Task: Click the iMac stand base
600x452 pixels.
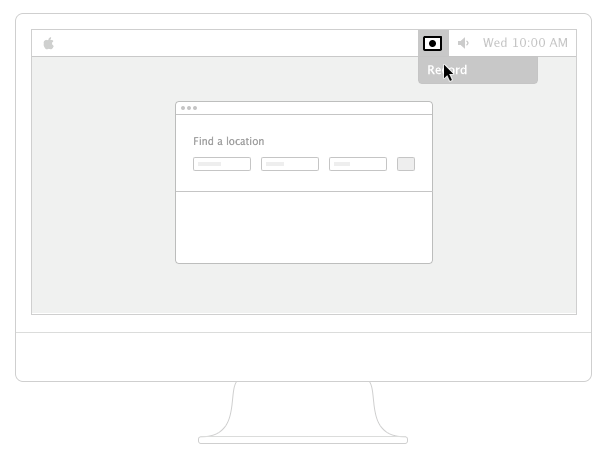Action: 303,438
